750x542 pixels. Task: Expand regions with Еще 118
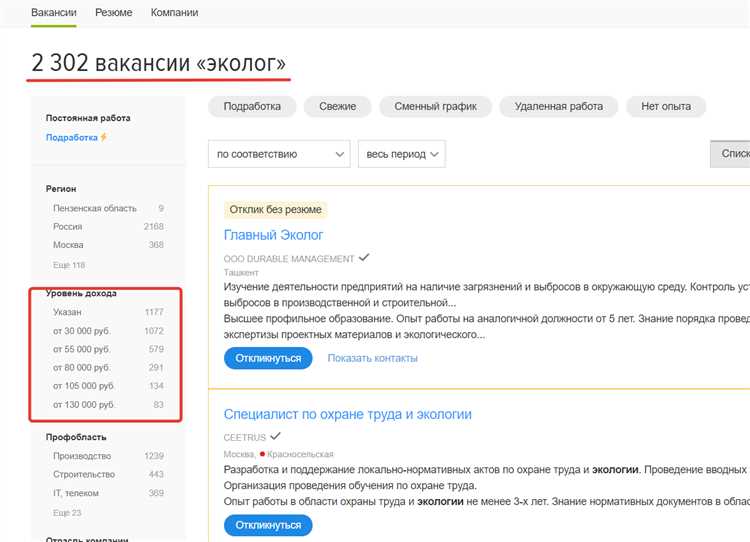(x=69, y=265)
